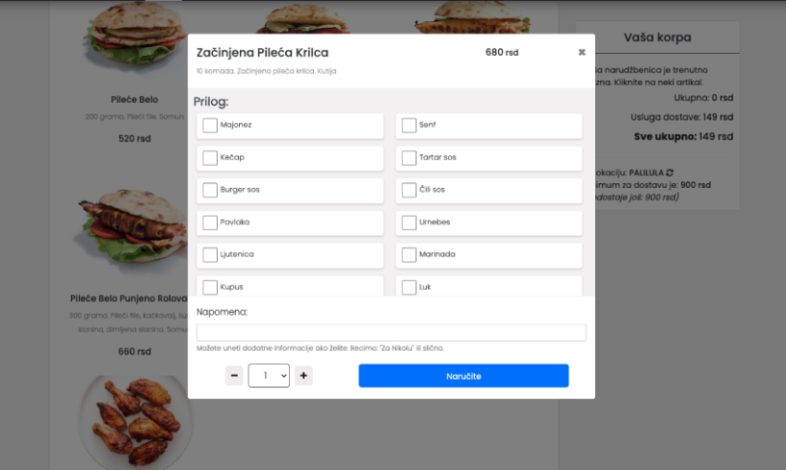The width and height of the screenshot is (786, 470).
Task: Tick the Marinada checkbox
Action: (x=409, y=254)
